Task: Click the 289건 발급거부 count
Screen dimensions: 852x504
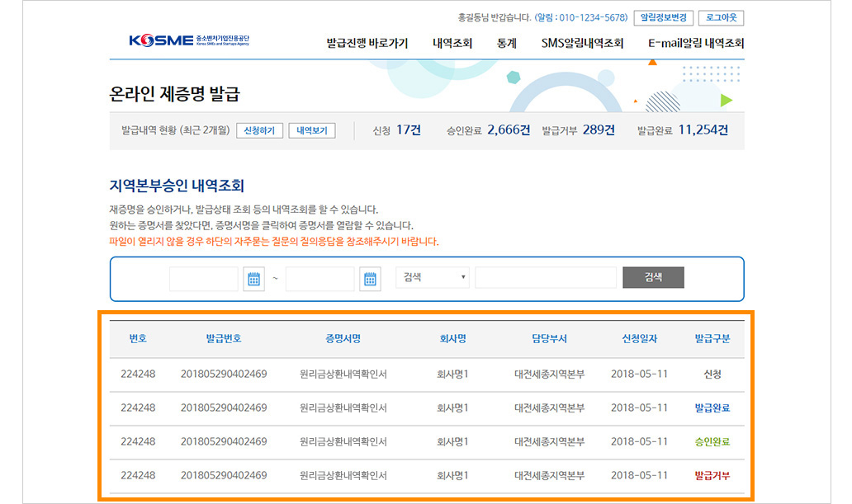Action: coord(599,130)
